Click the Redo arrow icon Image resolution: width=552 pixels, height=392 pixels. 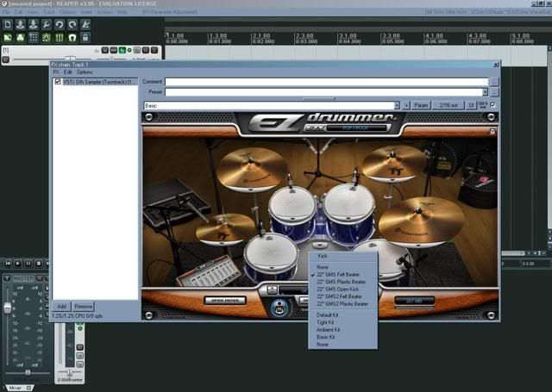tap(72, 25)
